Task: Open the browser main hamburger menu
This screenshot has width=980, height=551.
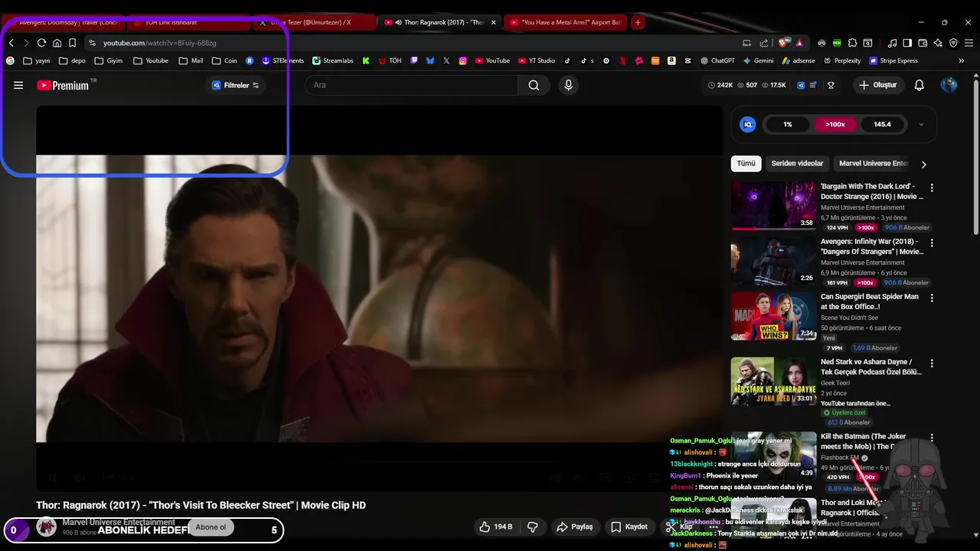Action: click(x=969, y=43)
